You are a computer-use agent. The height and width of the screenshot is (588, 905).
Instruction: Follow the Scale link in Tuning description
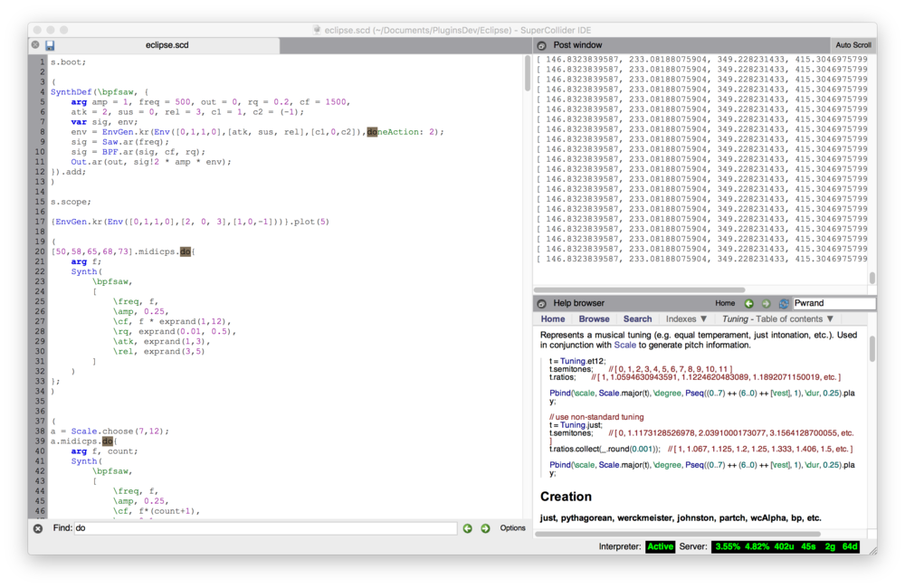[x=624, y=345]
